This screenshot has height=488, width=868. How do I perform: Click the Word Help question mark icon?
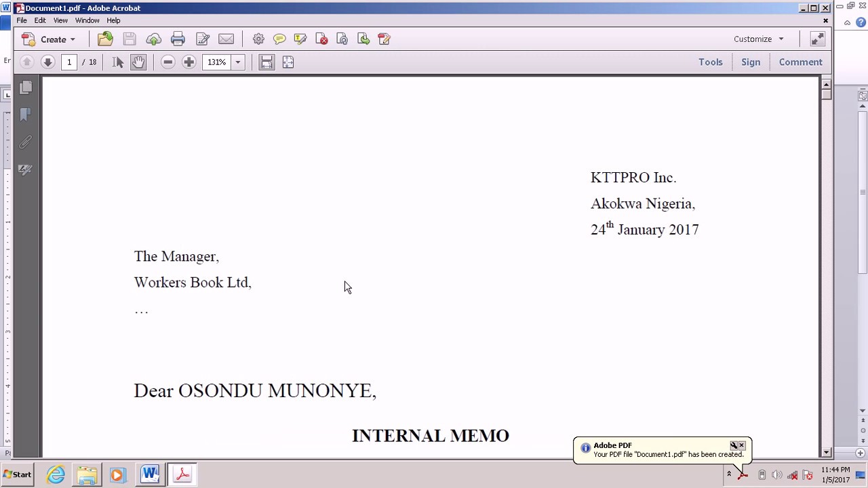click(861, 22)
